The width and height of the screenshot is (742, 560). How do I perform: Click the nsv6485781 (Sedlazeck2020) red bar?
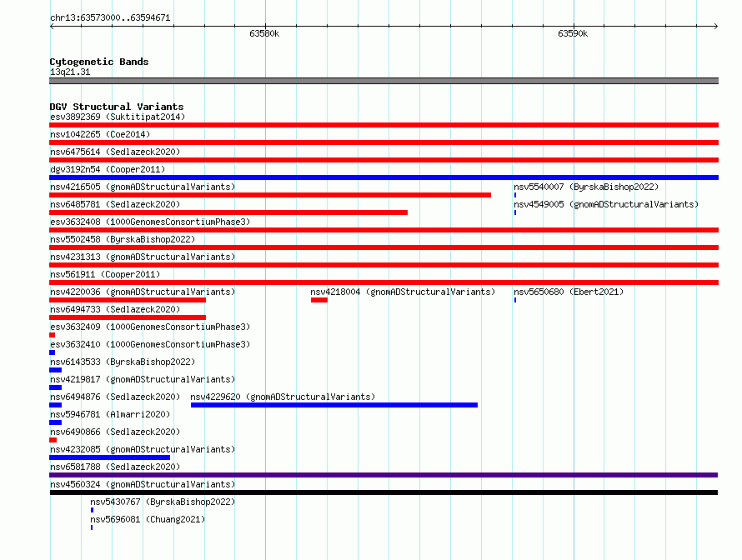(228, 212)
